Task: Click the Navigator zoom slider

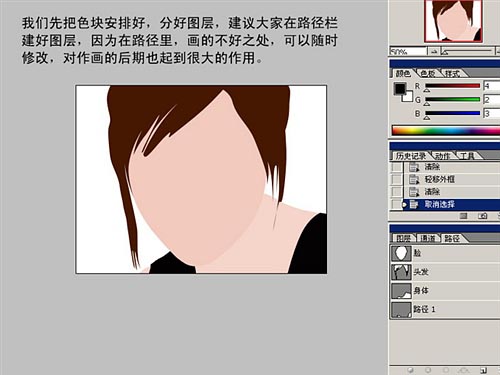Action: click(x=466, y=51)
